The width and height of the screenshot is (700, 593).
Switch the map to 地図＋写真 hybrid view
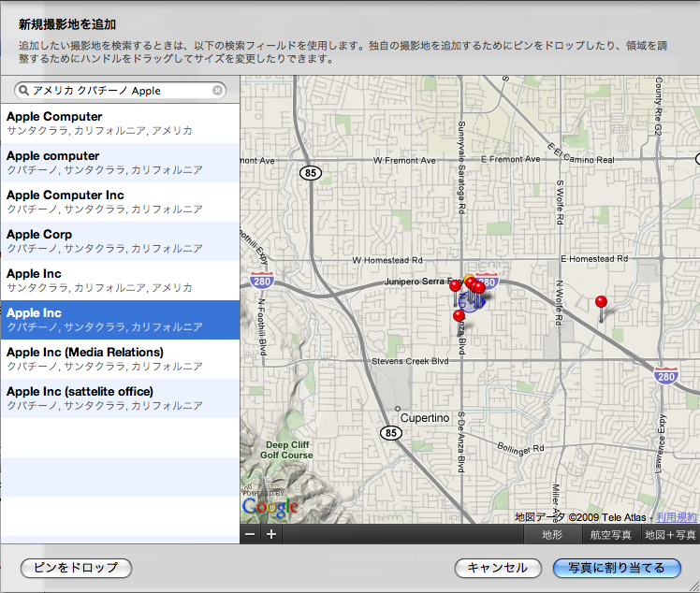point(671,534)
